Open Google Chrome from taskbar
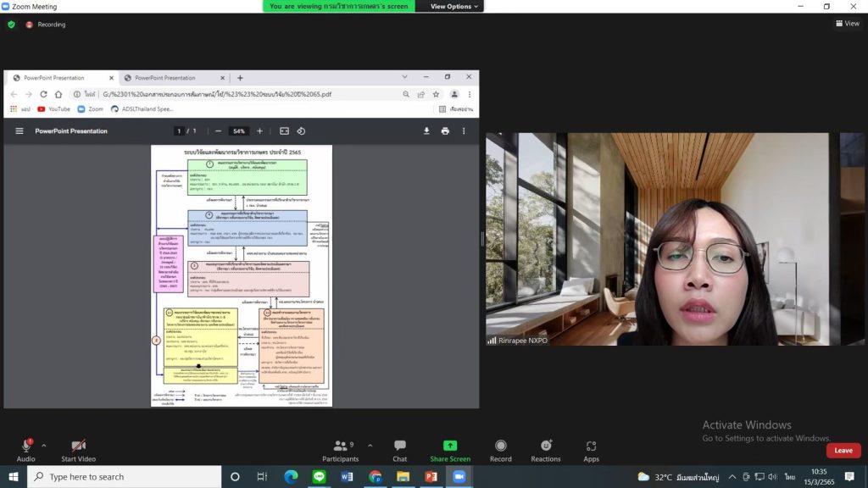 click(x=376, y=476)
